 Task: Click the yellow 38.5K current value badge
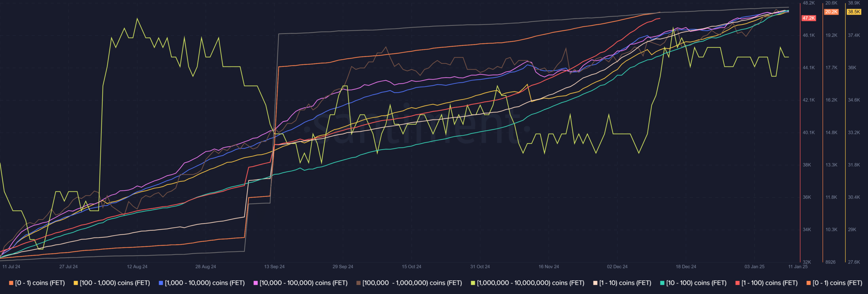coord(854,12)
